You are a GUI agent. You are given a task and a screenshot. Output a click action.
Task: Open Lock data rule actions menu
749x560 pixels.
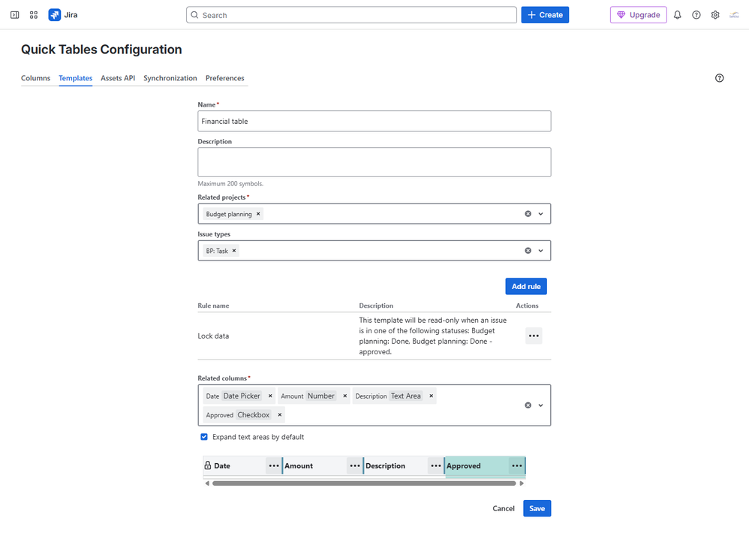534,336
